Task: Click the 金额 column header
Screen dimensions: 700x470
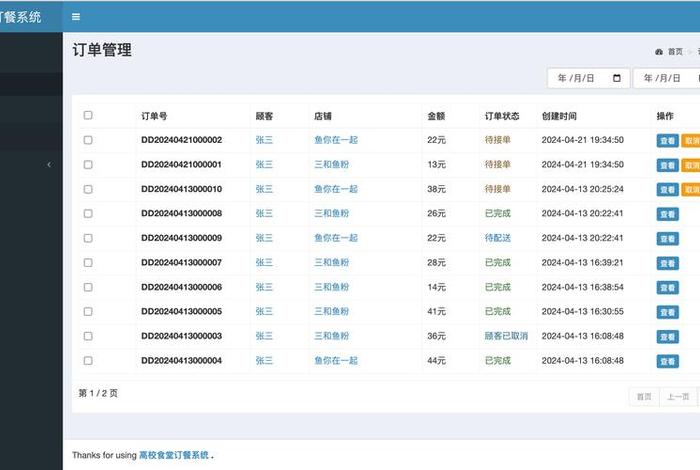Action: [436, 116]
